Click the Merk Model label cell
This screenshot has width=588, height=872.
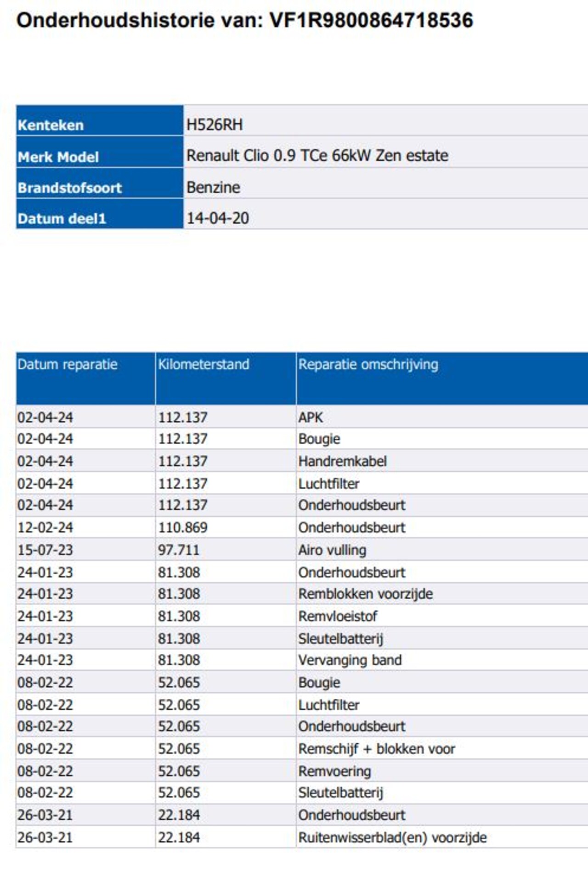click(100, 152)
